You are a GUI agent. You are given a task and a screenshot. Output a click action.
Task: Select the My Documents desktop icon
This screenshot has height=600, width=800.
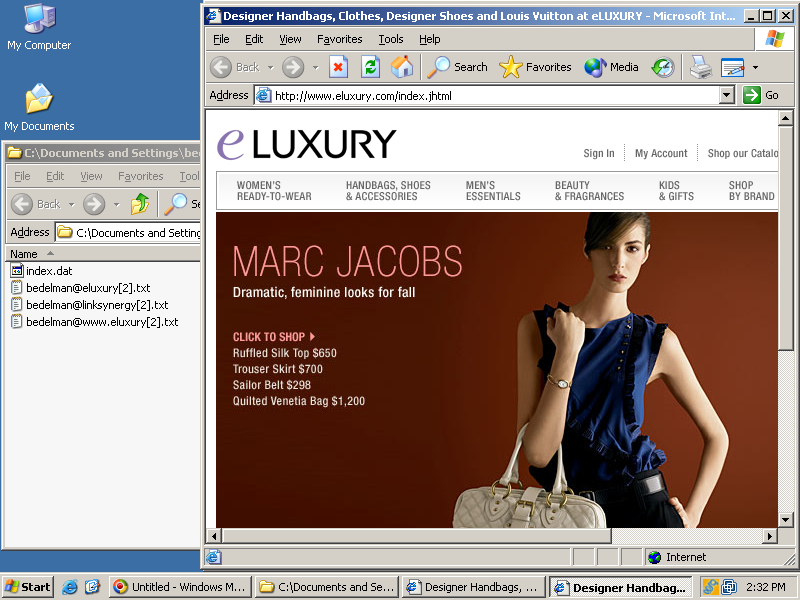click(39, 108)
